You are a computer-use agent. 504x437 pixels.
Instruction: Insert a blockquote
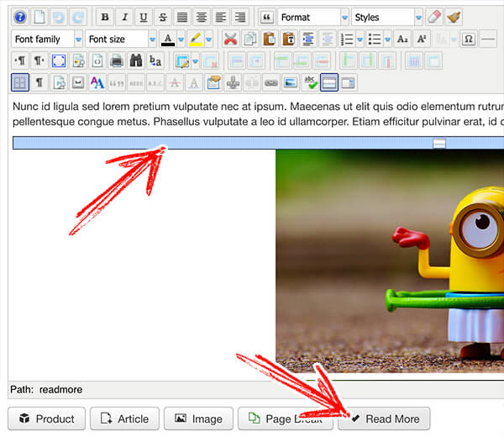(266, 17)
